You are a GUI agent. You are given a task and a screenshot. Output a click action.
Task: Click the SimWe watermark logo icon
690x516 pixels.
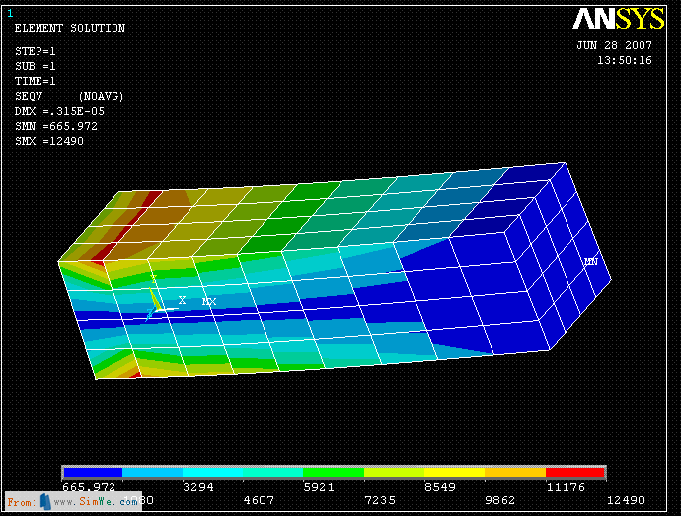[x=44, y=502]
